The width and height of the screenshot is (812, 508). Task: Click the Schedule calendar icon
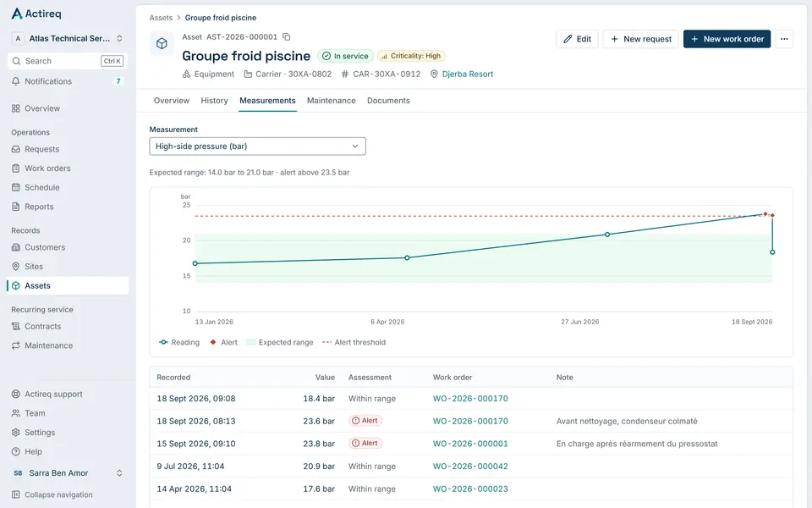16,188
